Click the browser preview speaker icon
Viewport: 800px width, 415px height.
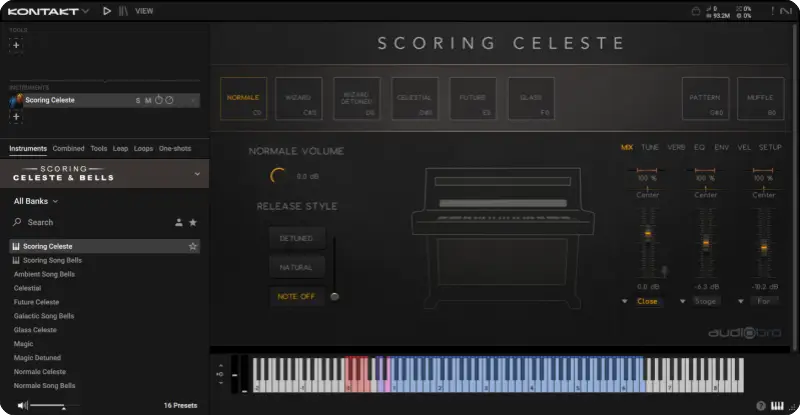click(x=22, y=405)
